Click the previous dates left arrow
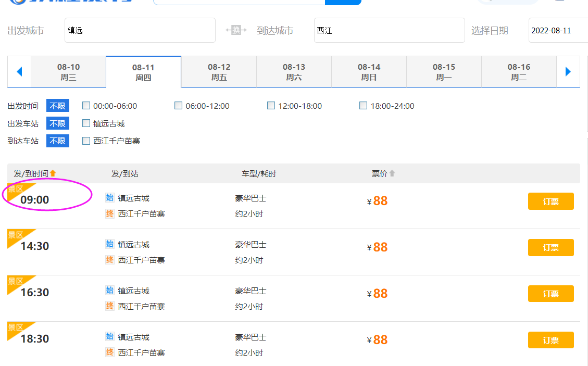The image size is (588, 366). (x=20, y=72)
